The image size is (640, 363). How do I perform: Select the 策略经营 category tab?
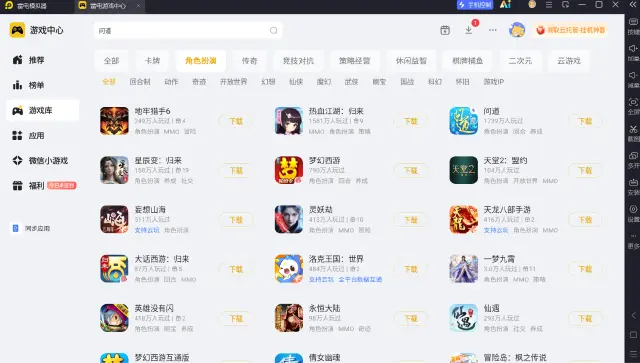(x=355, y=61)
